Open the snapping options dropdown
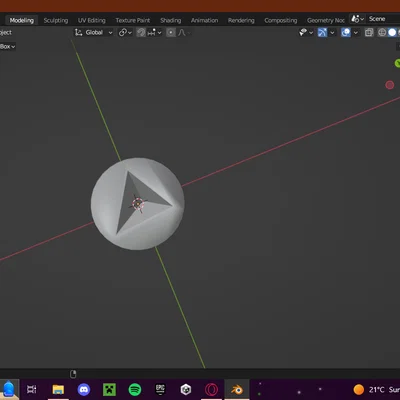Image resolution: width=400 pixels, height=400 pixels. [x=154, y=32]
